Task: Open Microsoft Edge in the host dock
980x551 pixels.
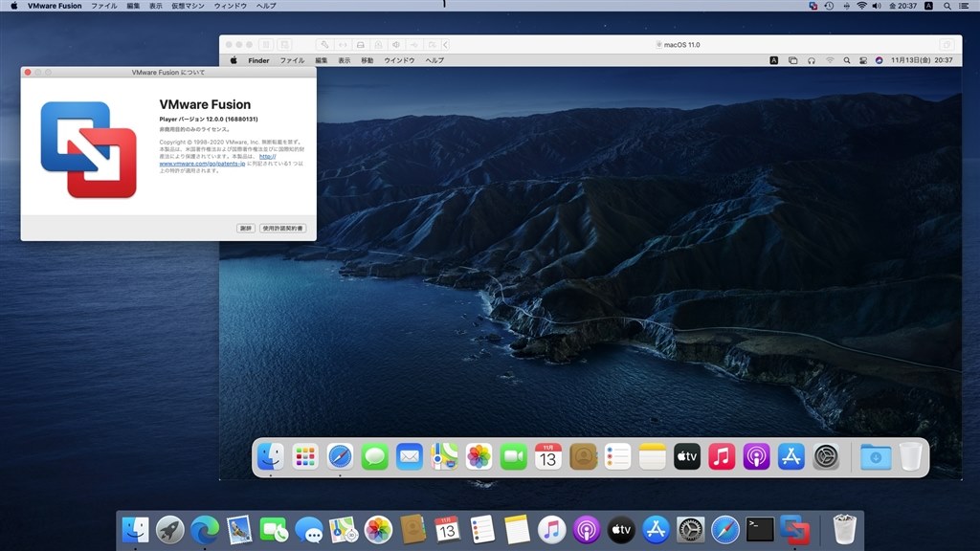Action: (205, 530)
